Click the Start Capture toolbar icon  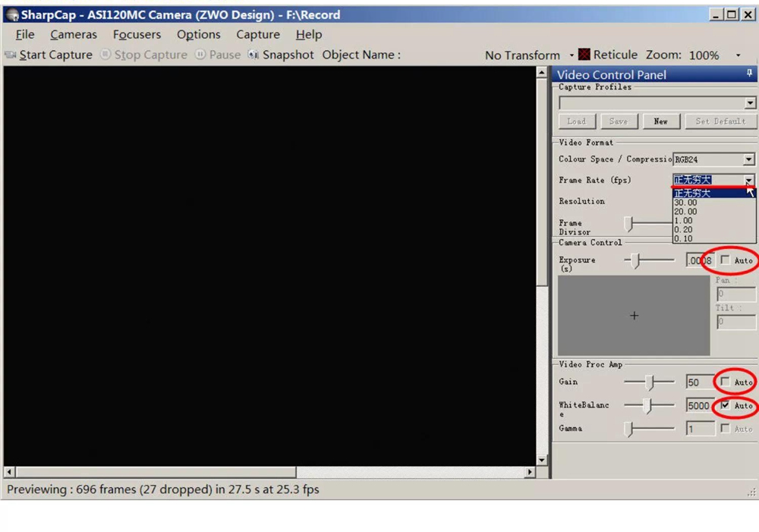(11, 55)
